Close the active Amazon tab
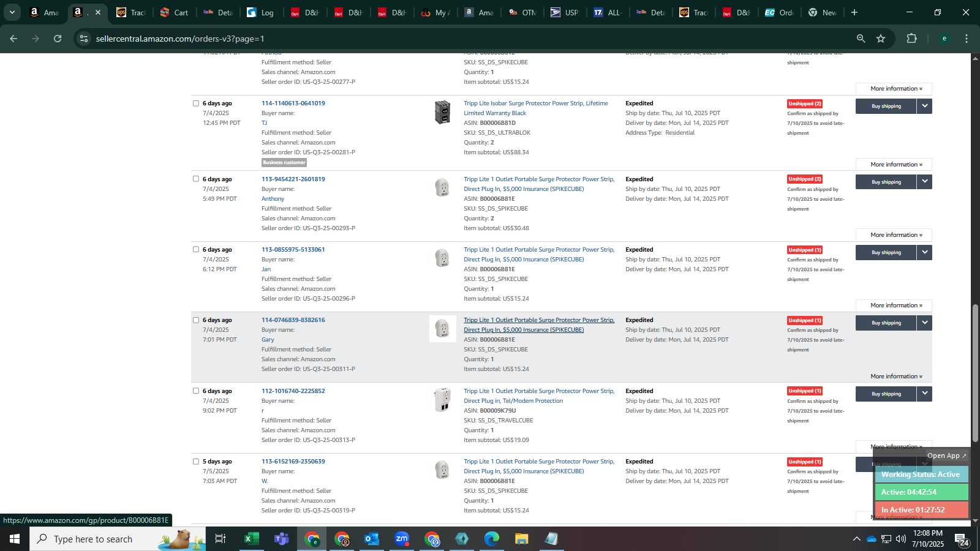This screenshot has height=551, width=980. tap(97, 12)
